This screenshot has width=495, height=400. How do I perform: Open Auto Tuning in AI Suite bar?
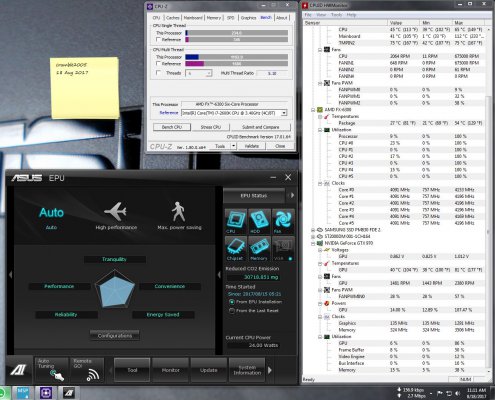51,370
